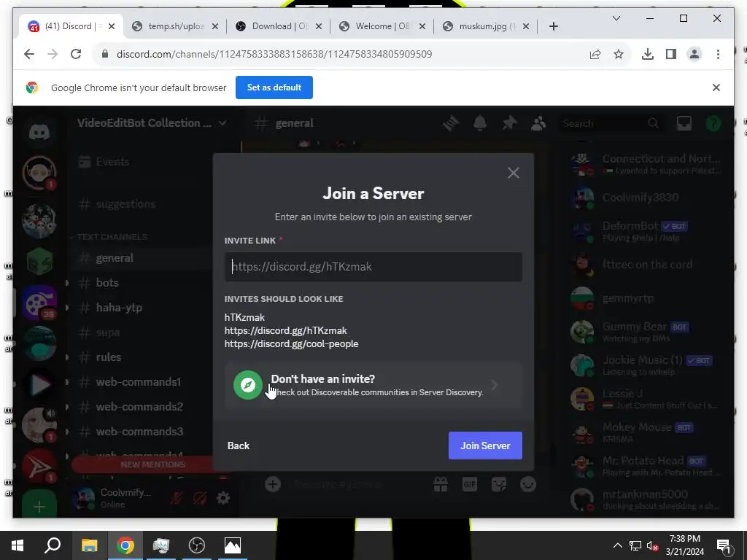Viewport: 747px width, 560px height.
Task: Switch to the temp.sh upload tab
Action: [x=175, y=26]
